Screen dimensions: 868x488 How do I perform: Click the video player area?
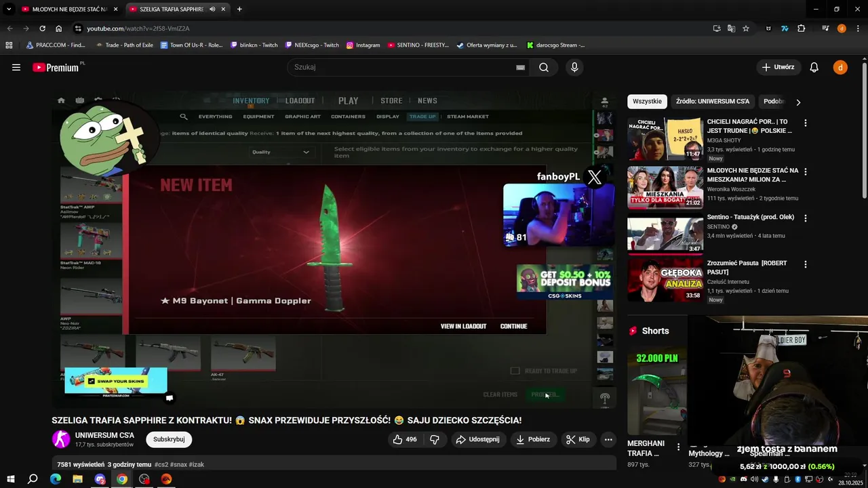[334, 249]
